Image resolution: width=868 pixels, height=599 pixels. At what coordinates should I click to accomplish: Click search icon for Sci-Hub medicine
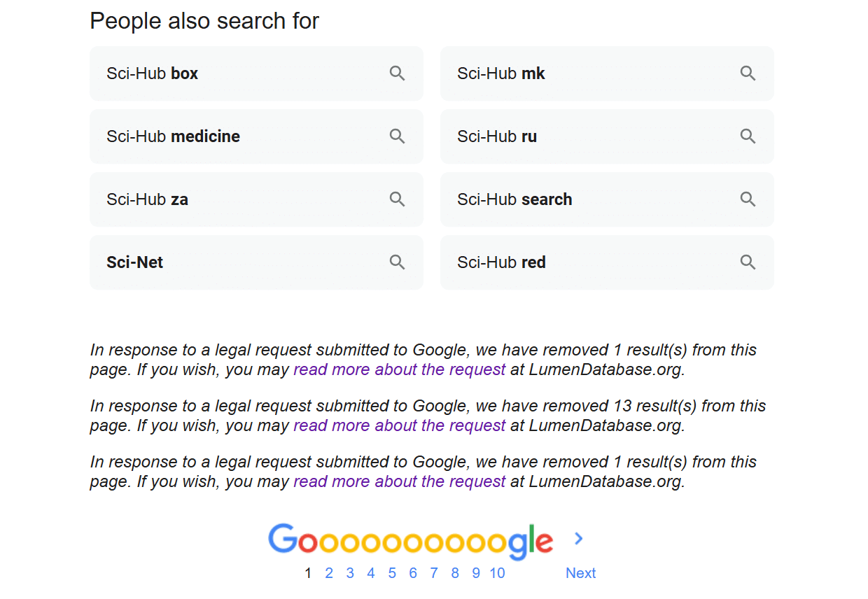click(398, 136)
